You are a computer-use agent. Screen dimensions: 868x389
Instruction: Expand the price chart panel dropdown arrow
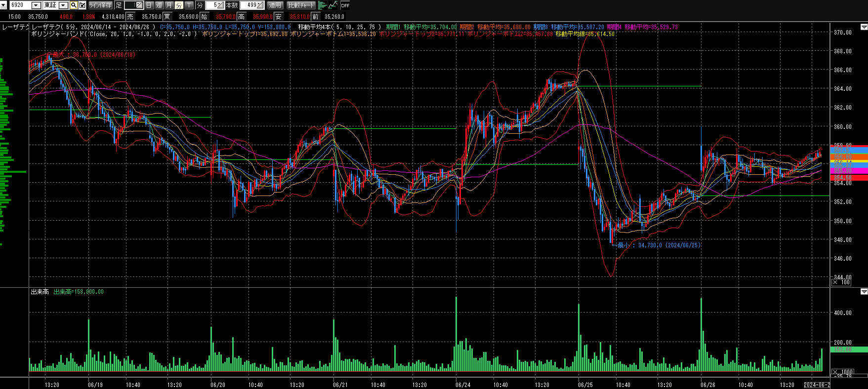864,27
